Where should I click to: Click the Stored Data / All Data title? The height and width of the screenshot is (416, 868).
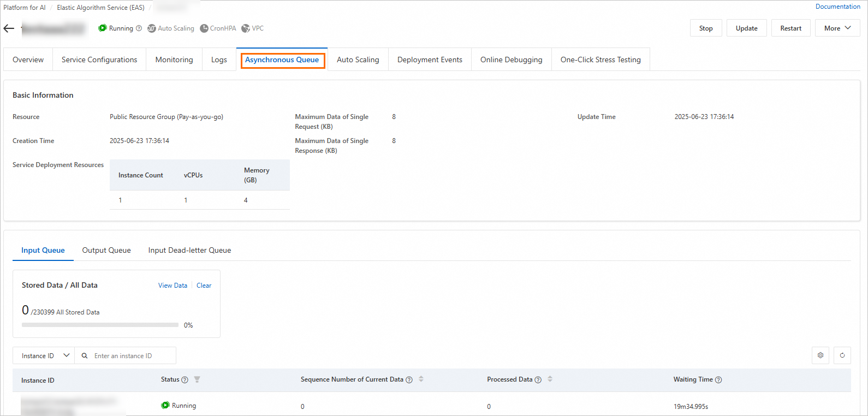point(60,285)
